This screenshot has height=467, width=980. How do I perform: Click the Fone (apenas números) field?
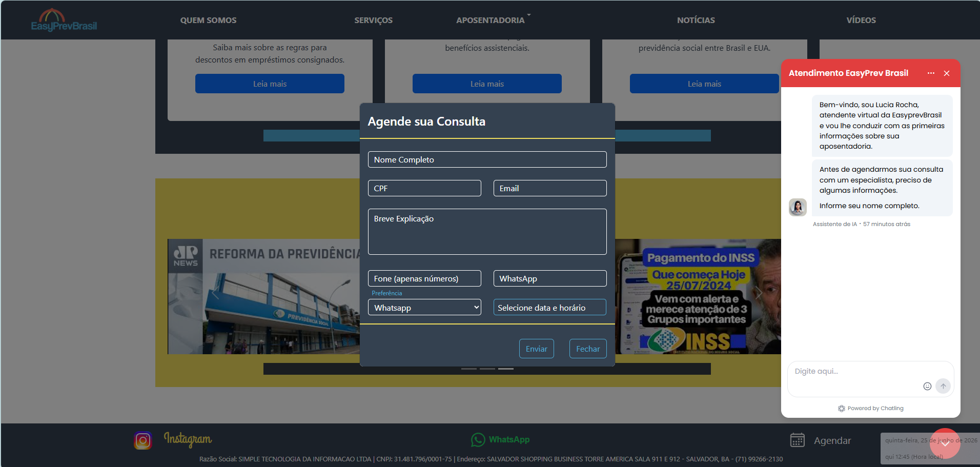[x=424, y=278]
